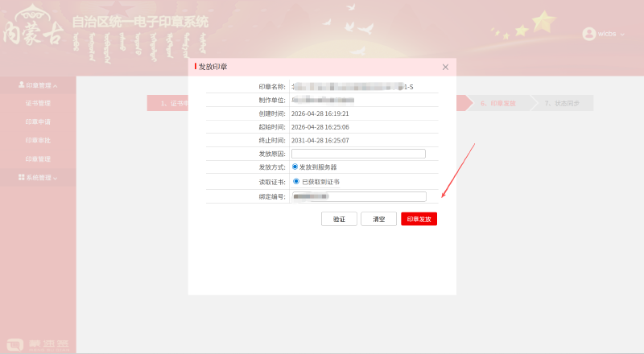Click the 系统管理 grid icon in sidebar
This screenshot has width=644, height=354.
pyautogui.click(x=22, y=177)
